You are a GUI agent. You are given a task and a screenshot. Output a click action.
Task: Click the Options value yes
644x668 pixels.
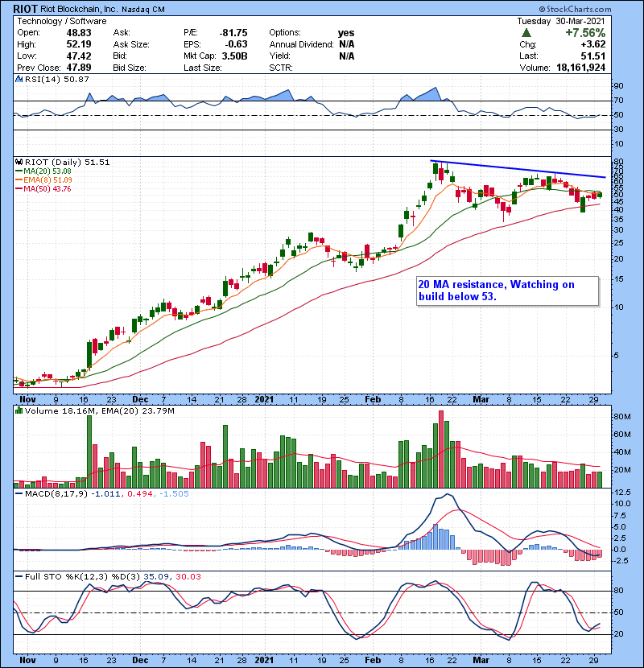pos(346,33)
